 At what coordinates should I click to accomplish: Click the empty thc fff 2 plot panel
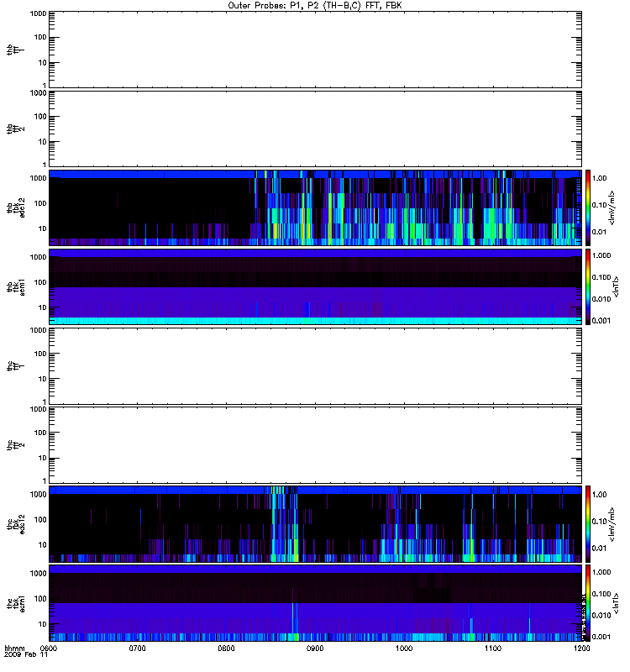tap(315, 445)
